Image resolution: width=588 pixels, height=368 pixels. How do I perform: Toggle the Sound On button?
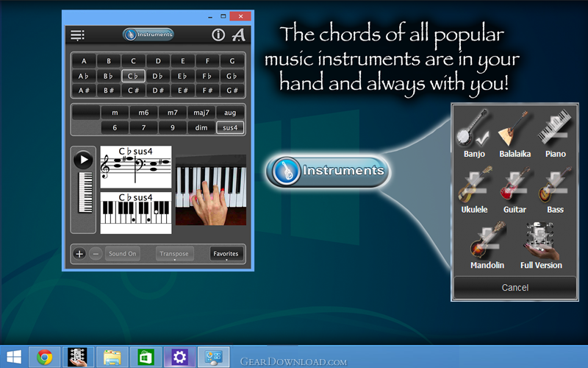(x=123, y=254)
